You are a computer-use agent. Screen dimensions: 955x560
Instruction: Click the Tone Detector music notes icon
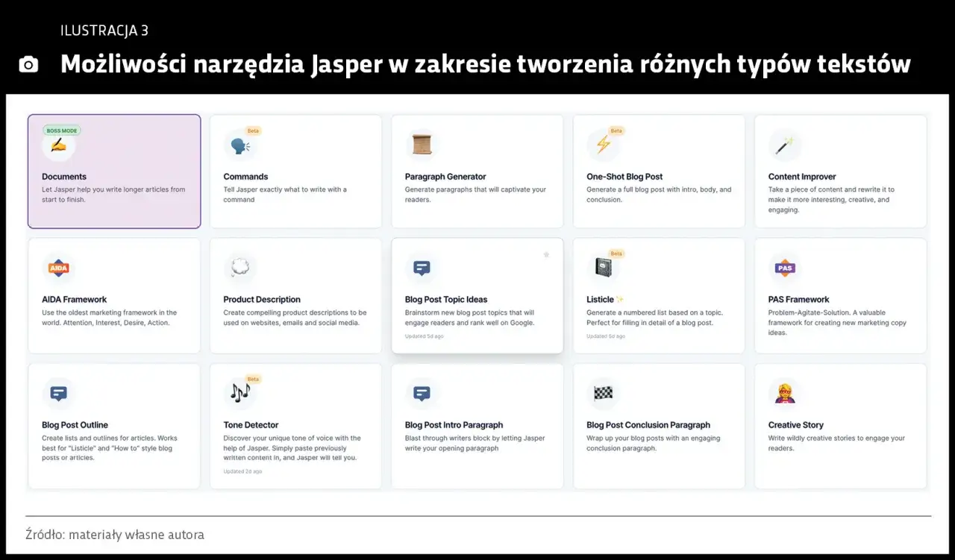[x=240, y=393]
